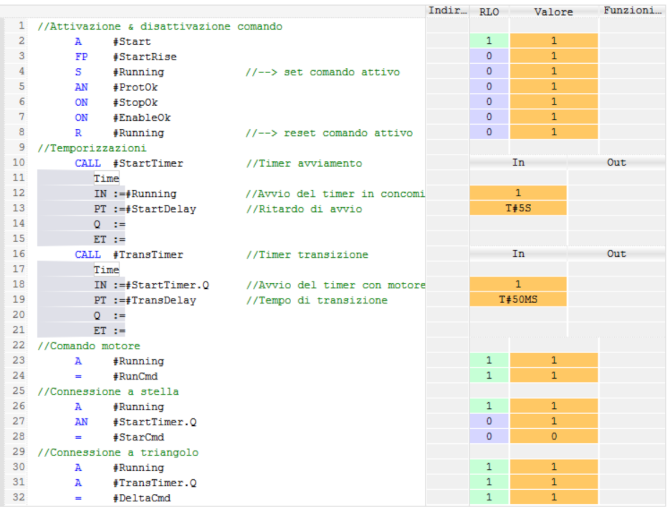Select the T#50MS value cell
This screenshot has width=670, height=512.
[518, 300]
